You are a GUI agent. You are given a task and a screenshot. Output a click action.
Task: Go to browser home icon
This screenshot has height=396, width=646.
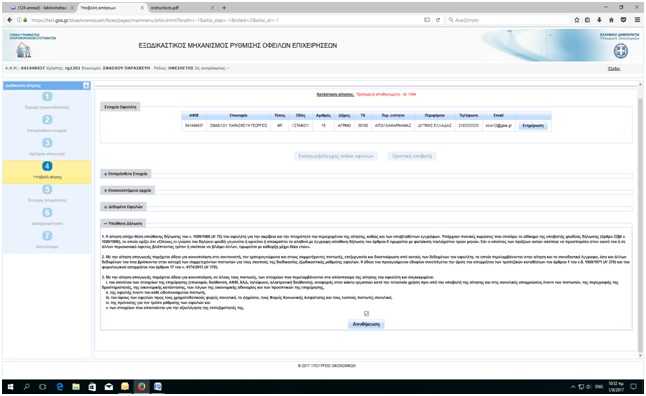pos(611,20)
